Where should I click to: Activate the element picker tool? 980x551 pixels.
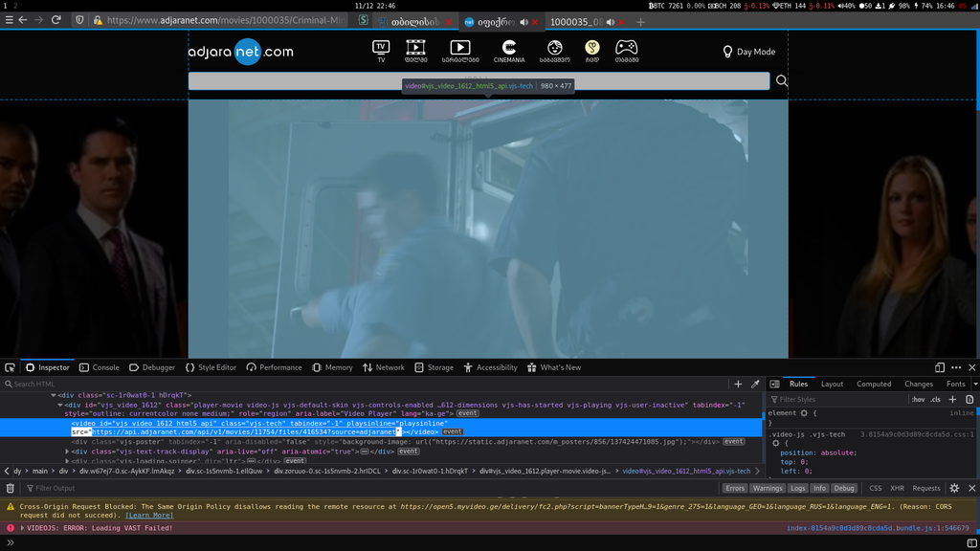coord(10,367)
